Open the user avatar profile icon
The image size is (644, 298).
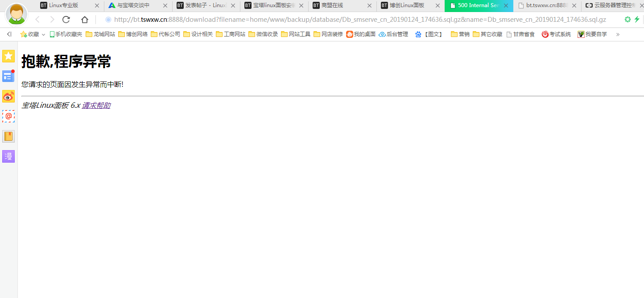[x=17, y=14]
